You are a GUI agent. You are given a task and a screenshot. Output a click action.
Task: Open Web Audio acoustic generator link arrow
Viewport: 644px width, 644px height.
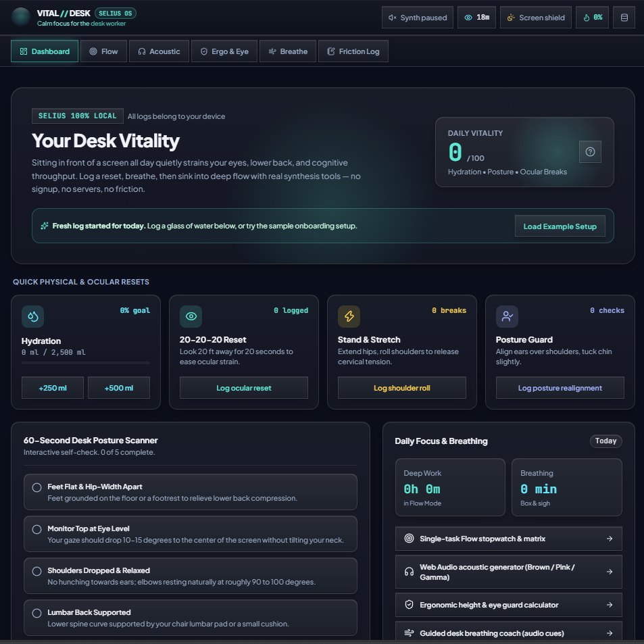click(610, 572)
